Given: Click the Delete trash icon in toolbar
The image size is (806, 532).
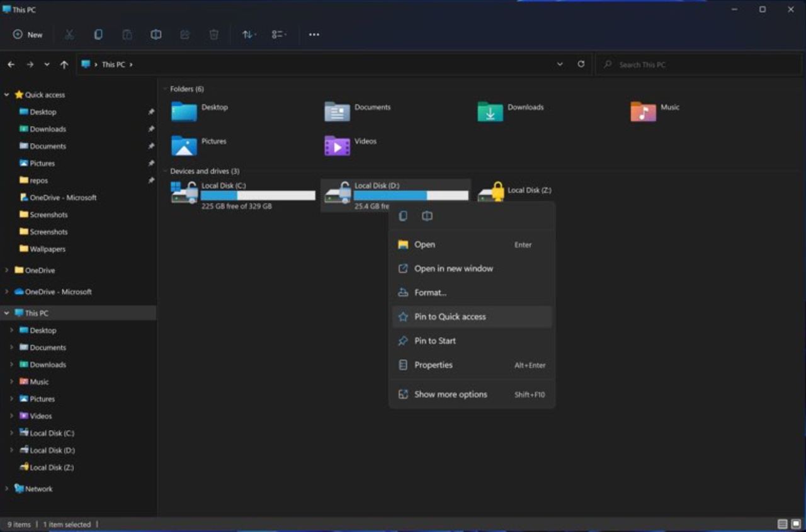Looking at the screenshot, I should pos(214,35).
